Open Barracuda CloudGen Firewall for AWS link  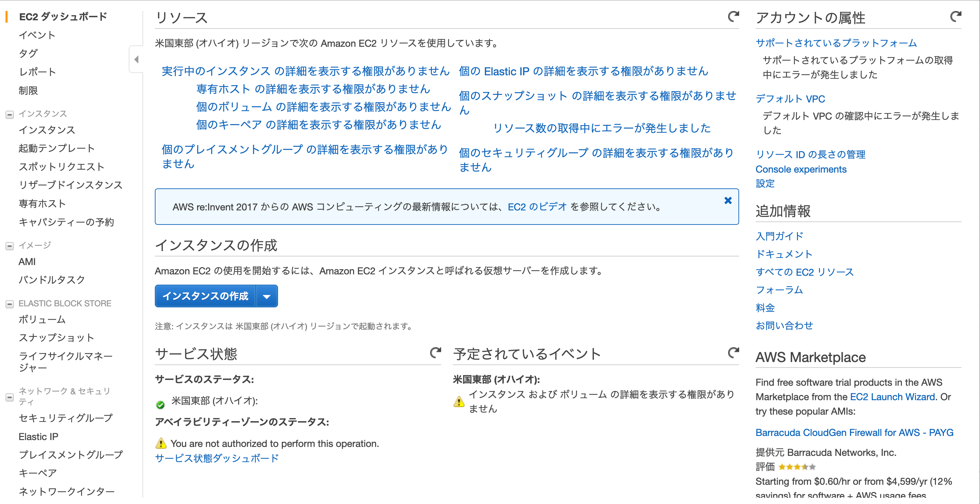pos(854,432)
